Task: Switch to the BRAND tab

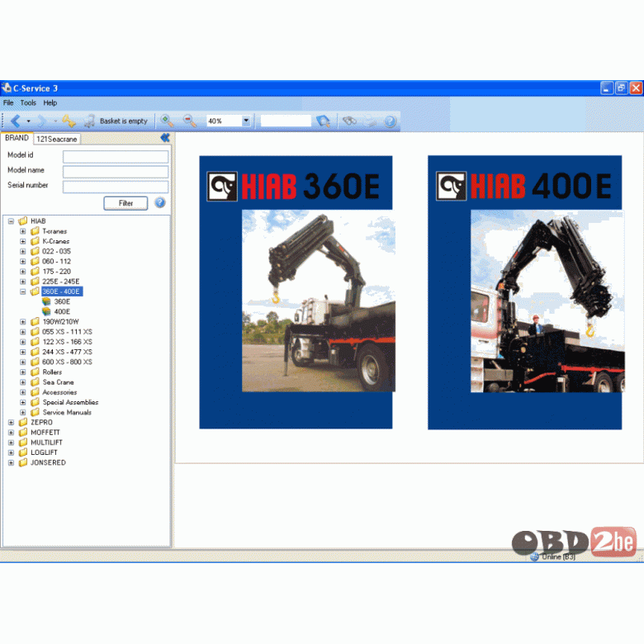Action: [17, 138]
